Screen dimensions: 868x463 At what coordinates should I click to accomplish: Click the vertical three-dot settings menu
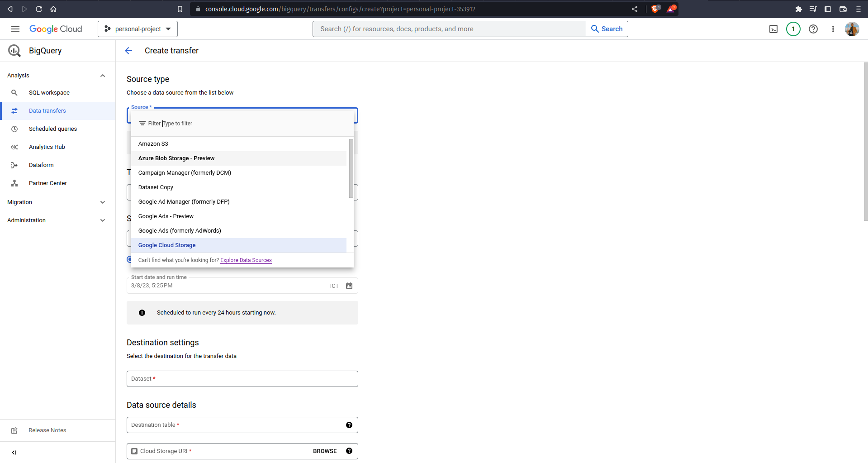coord(833,29)
